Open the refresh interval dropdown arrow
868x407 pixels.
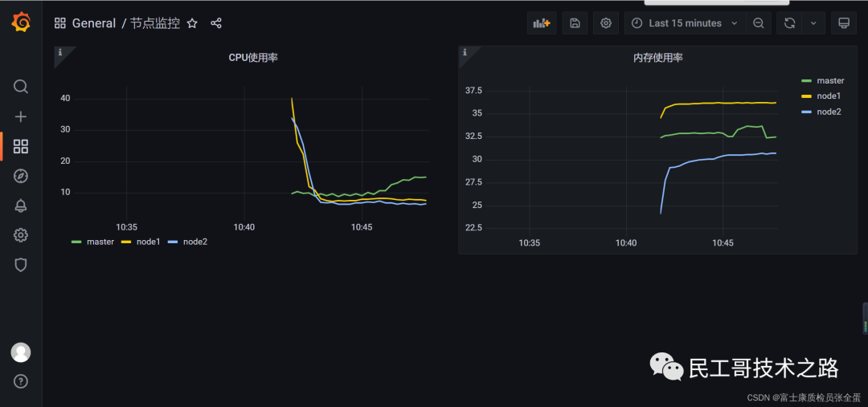click(x=813, y=23)
